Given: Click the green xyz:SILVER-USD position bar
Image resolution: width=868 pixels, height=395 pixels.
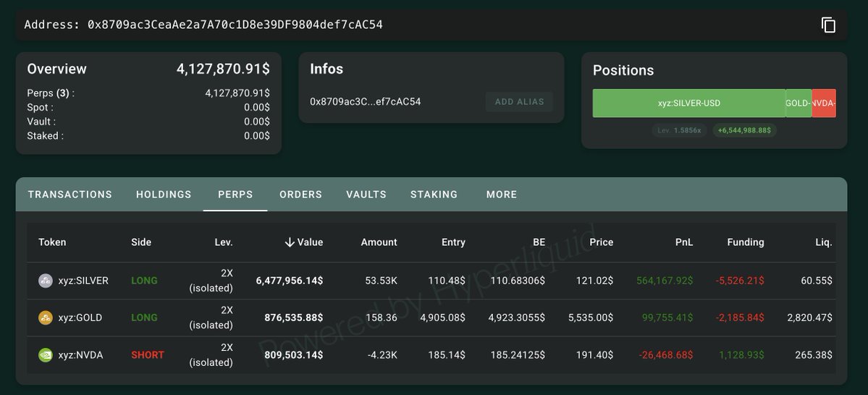Looking at the screenshot, I should point(688,103).
